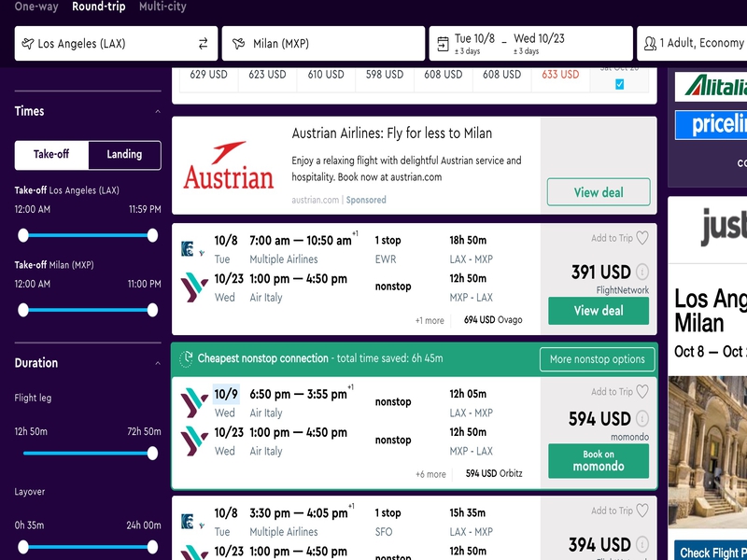This screenshot has width=747, height=560.
Task: Collapse the Times filter section
Action: pyautogui.click(x=158, y=112)
